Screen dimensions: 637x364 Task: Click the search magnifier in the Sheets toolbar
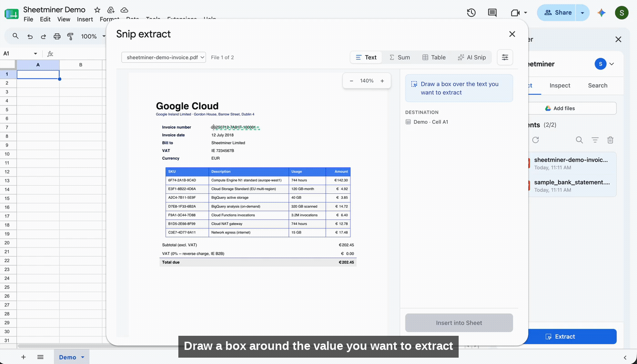pos(16,36)
